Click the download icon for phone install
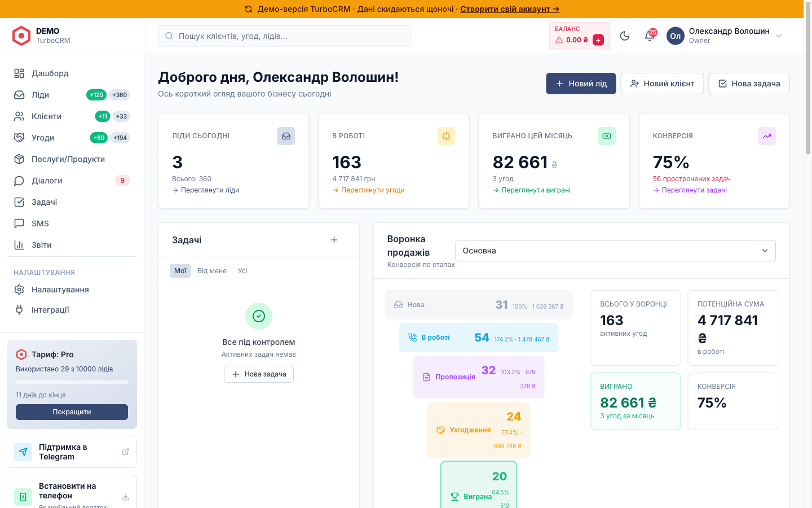The width and height of the screenshot is (812, 508). point(126,497)
